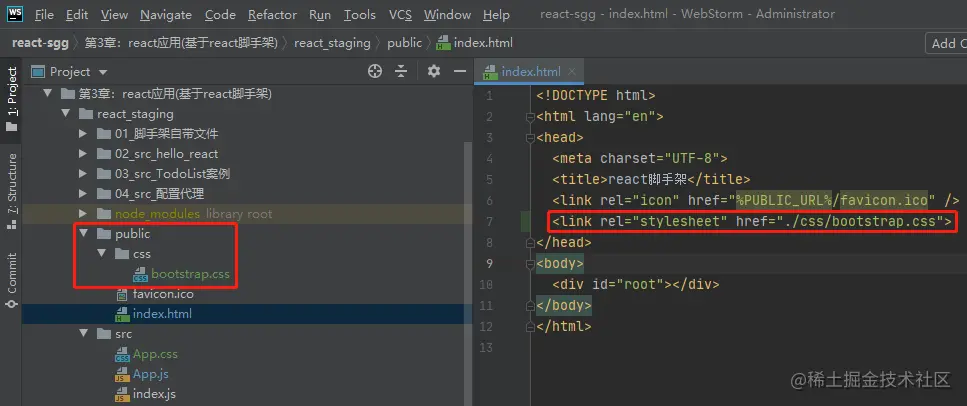Click the public folder icon

point(104,234)
